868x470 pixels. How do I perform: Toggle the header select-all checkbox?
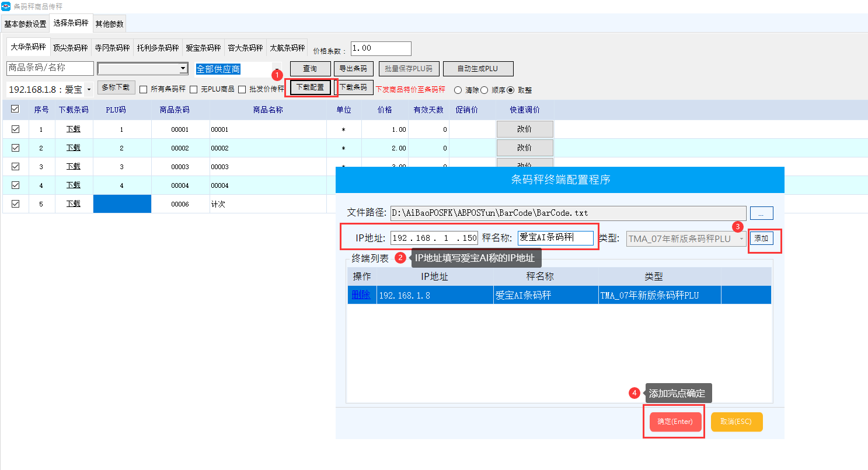point(15,109)
